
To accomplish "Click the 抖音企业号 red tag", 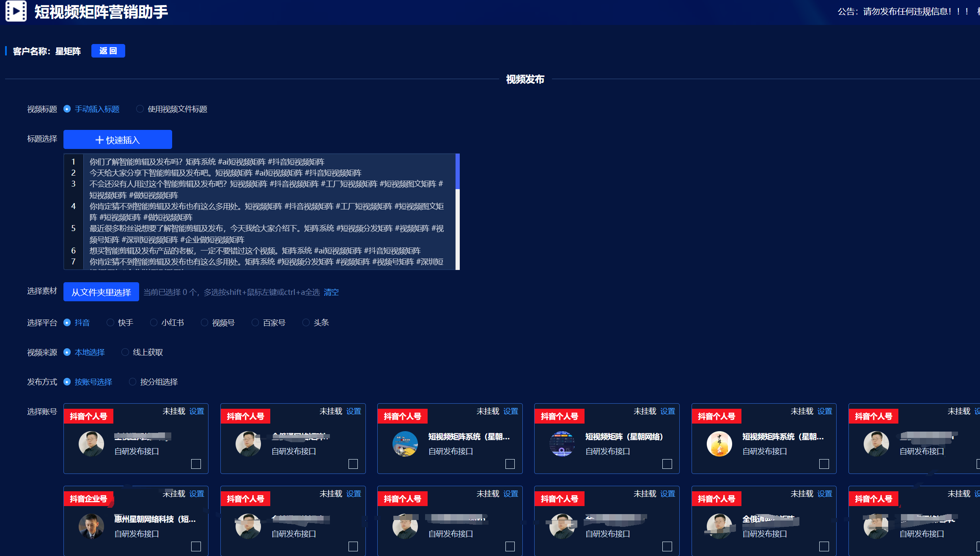I will 88,499.
